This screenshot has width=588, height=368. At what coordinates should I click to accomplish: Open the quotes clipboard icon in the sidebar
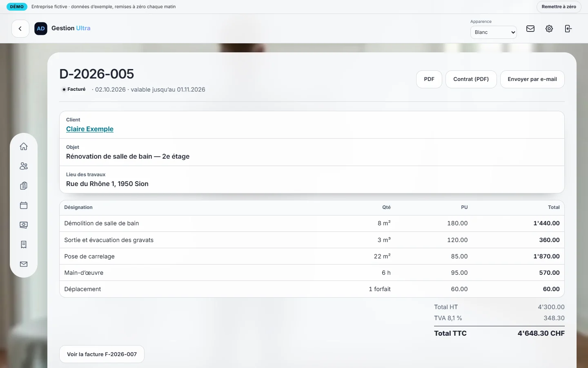24,186
